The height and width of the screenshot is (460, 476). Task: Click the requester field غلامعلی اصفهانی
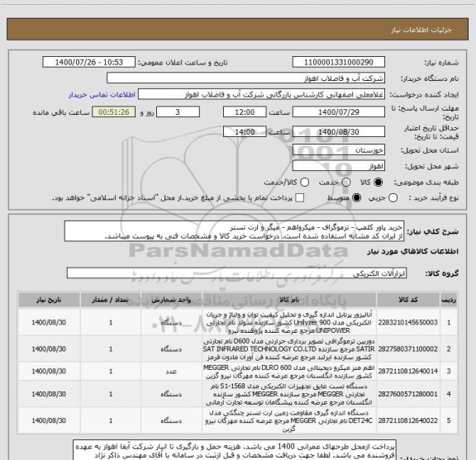click(x=261, y=95)
